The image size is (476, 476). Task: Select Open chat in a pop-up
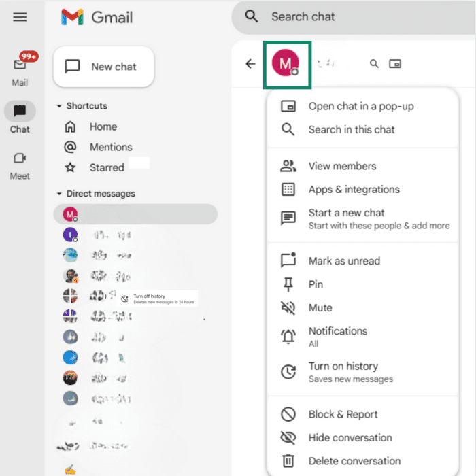point(362,107)
